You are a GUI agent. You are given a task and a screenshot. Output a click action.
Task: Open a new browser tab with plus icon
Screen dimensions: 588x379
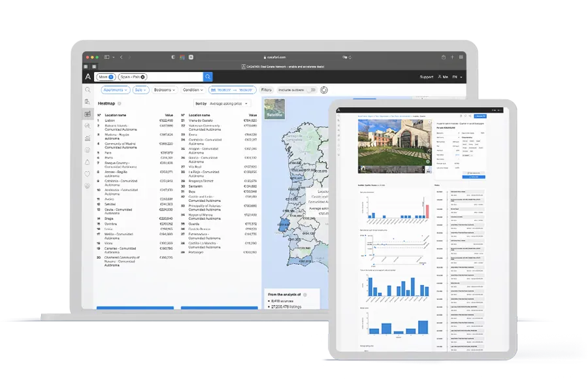[x=452, y=57]
